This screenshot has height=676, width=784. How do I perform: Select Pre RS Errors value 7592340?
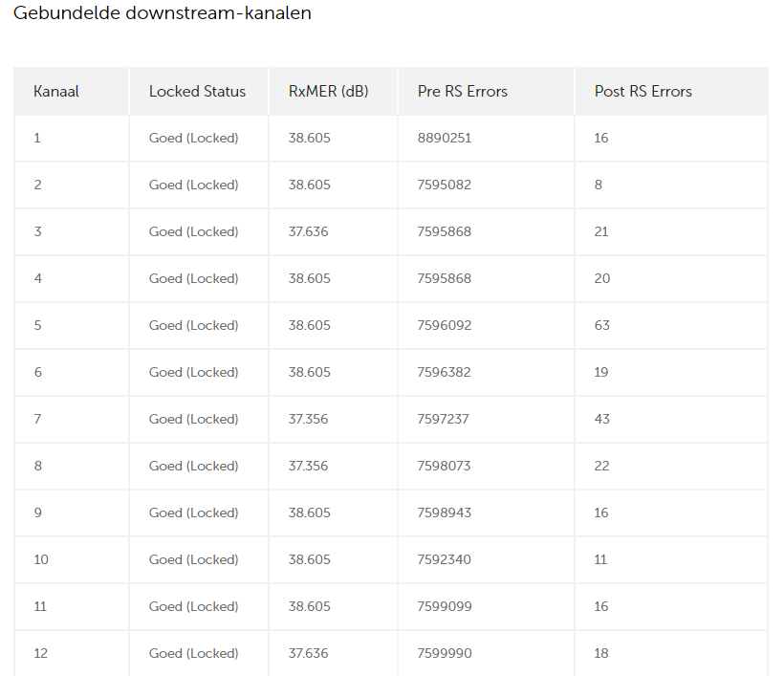(444, 559)
